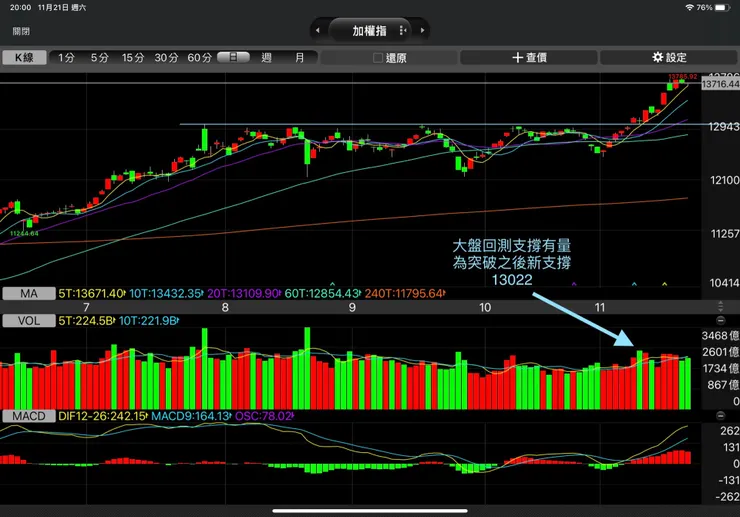740x517 pixels.
Task: Select the 15分 timeframe
Action: click(133, 58)
